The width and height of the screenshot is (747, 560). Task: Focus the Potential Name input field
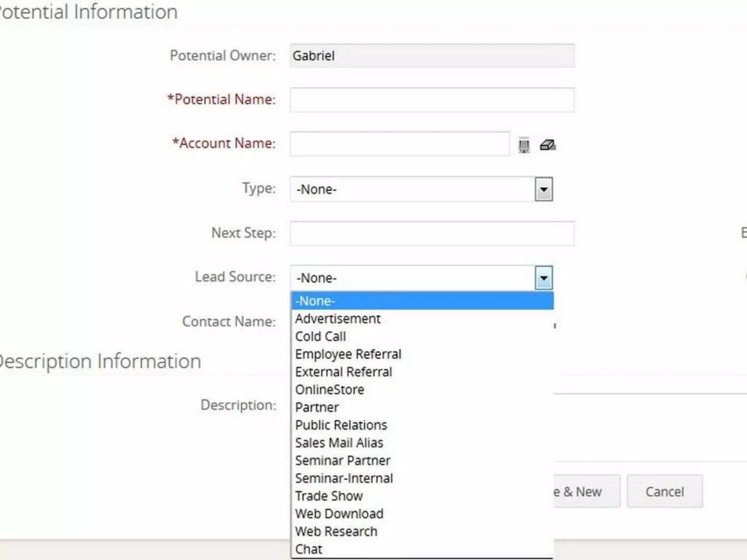[x=432, y=100]
